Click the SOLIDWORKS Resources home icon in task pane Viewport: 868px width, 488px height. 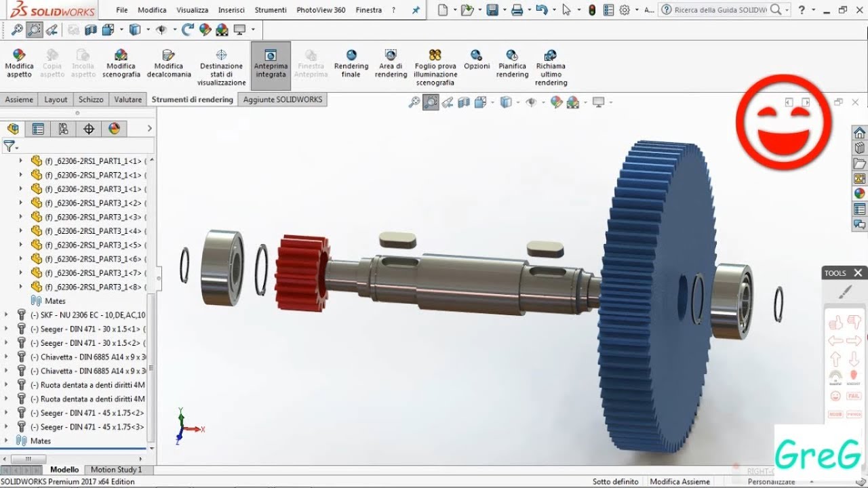pos(860,133)
